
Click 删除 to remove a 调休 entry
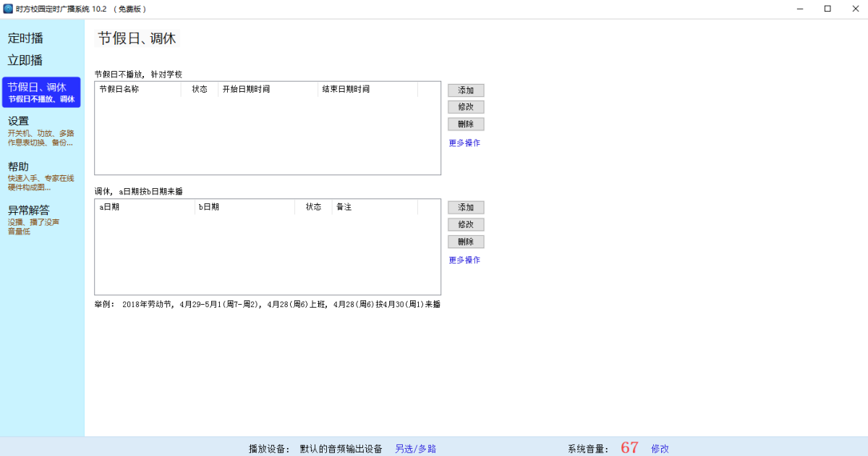[x=465, y=241]
